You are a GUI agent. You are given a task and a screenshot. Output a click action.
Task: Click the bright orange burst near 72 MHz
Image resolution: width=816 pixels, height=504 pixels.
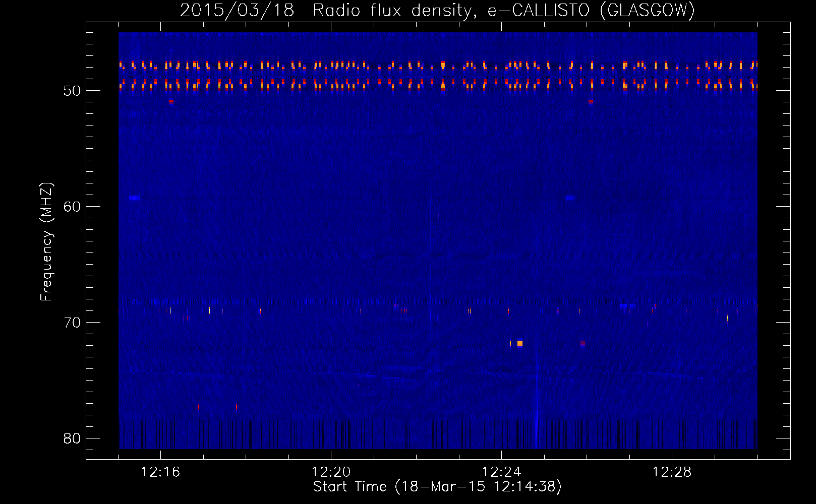(x=520, y=343)
